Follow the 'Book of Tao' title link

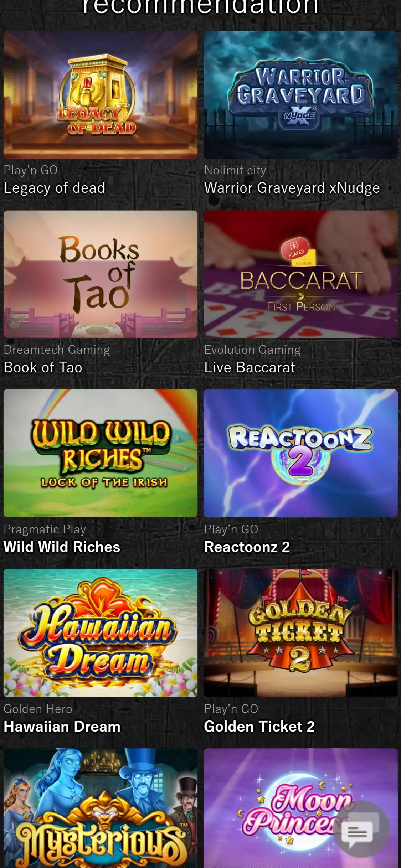click(x=43, y=367)
